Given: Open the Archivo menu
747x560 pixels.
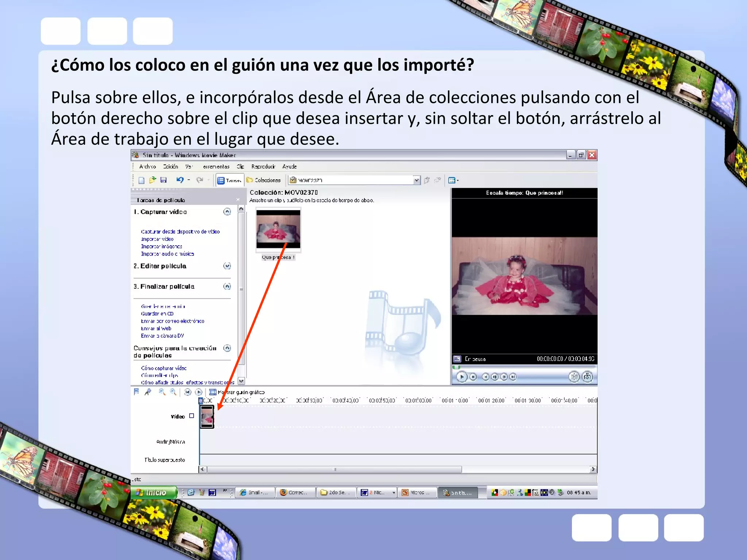Looking at the screenshot, I should point(147,167).
